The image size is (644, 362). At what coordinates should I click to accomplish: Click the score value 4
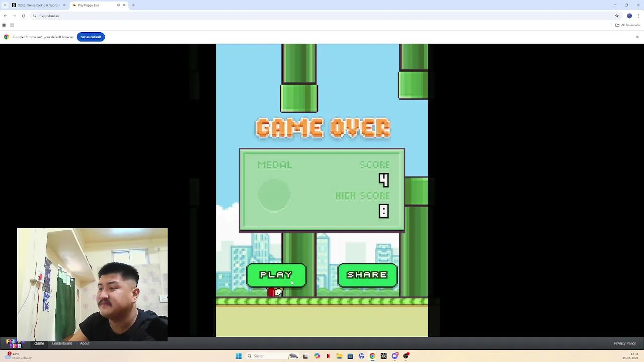(x=384, y=180)
